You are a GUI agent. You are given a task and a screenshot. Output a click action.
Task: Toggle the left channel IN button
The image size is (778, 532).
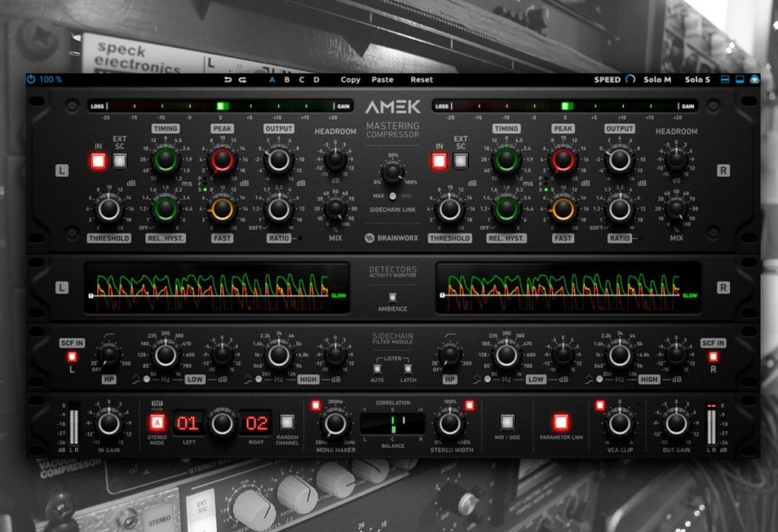[98, 161]
